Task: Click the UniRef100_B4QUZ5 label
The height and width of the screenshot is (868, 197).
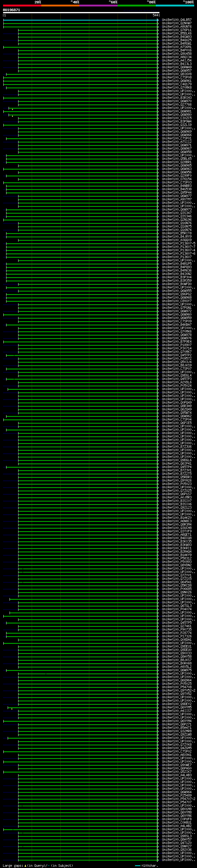Action: (x=177, y=40)
